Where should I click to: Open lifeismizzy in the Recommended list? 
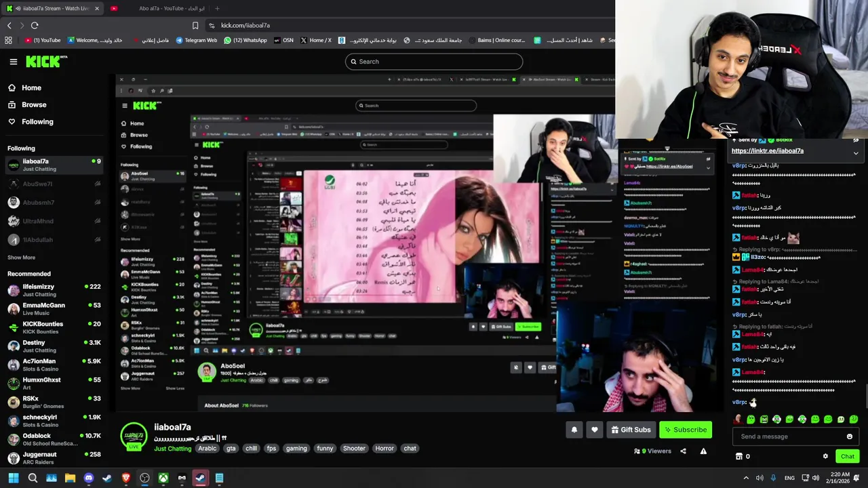[x=53, y=290]
